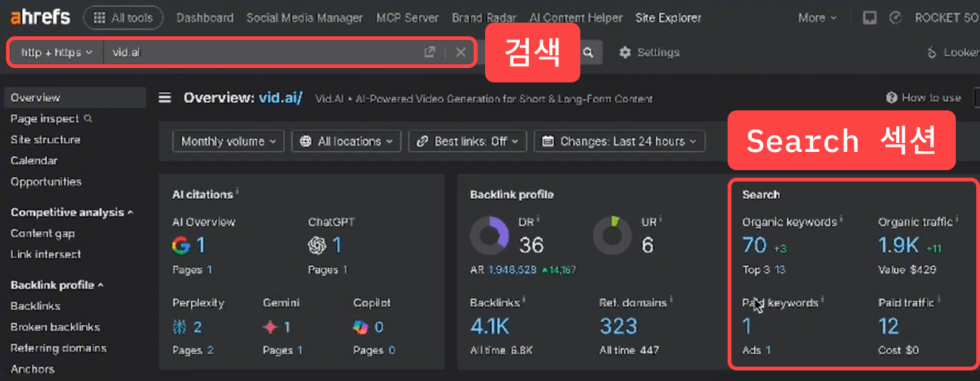Open the search magnifier button
Viewport: 980px width, 381px height.
tap(588, 52)
